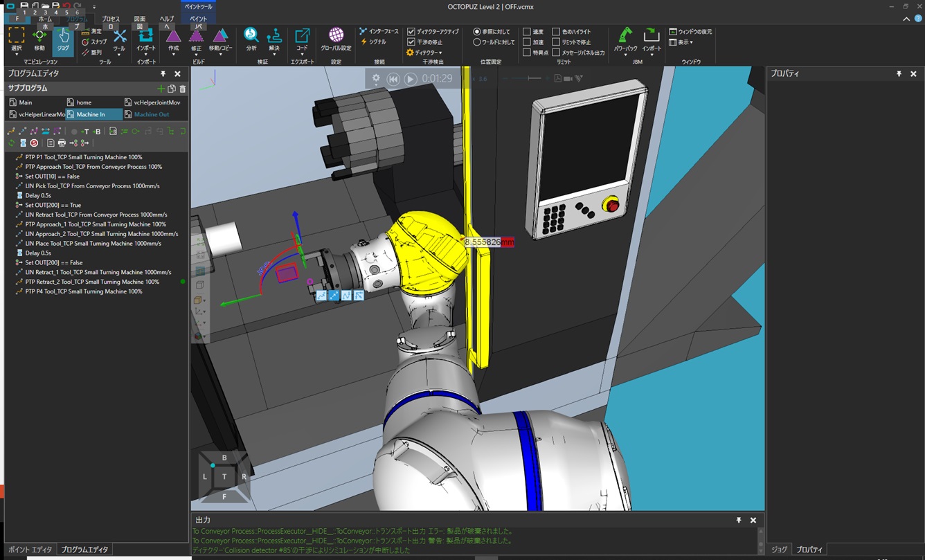Screen dimensions: 925x560
Task: Click ウィンドウの復元 button
Action: [x=690, y=32]
